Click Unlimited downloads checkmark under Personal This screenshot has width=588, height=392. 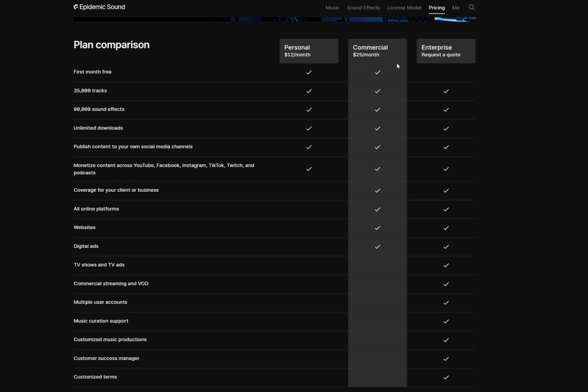pos(309,128)
